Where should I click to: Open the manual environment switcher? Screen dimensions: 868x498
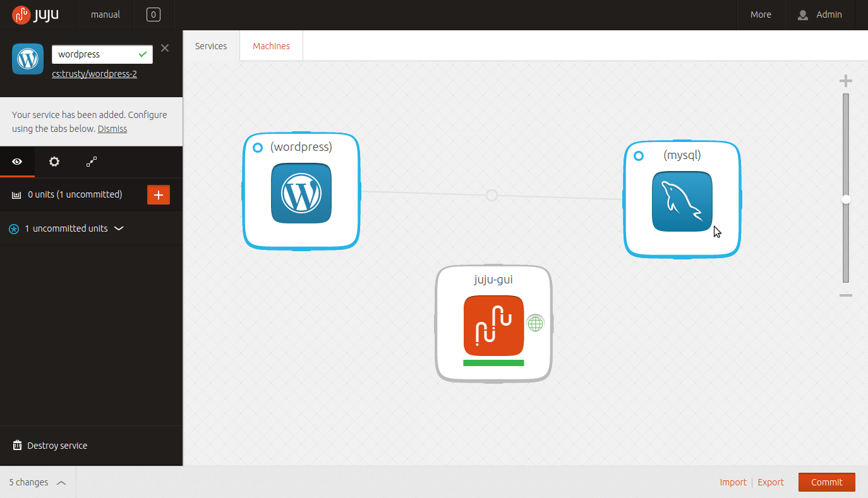click(x=105, y=15)
